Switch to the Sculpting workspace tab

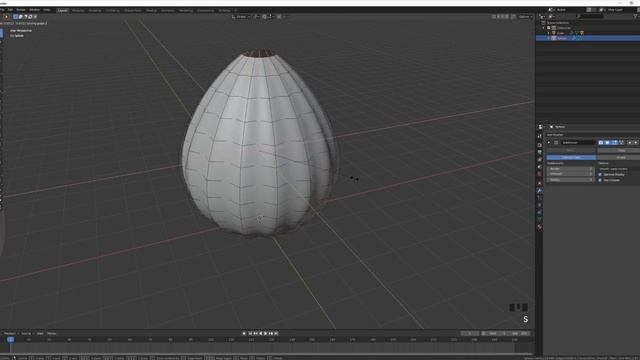pos(95,10)
